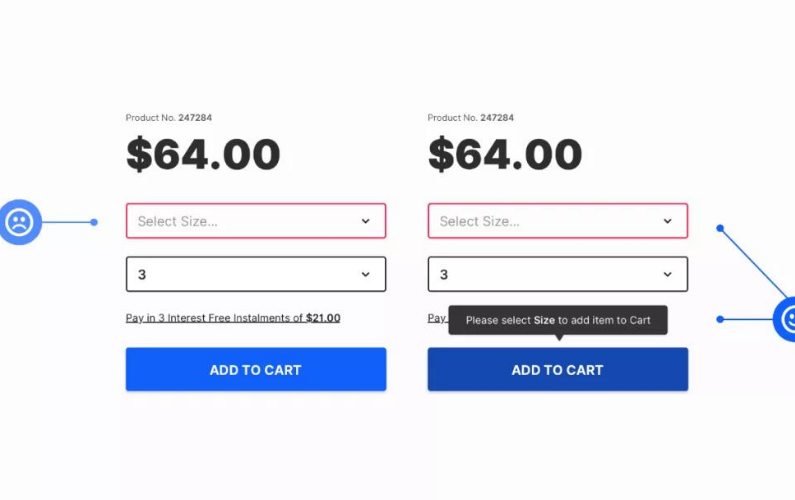The image size is (795, 500).
Task: Expand the right quantity dropdown showing 3
Action: [x=557, y=274]
